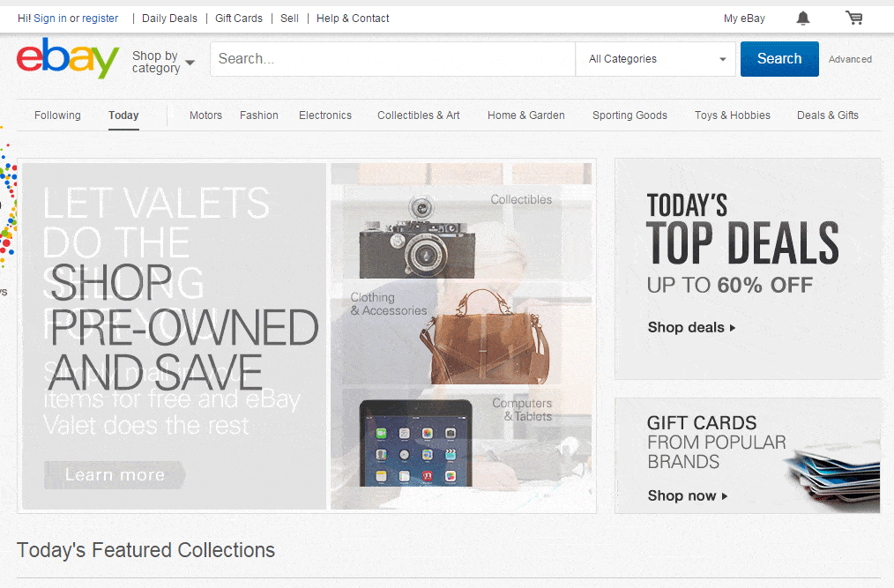Click the Computers & Tablets label
Image resolution: width=894 pixels, height=588 pixels.
click(522, 410)
